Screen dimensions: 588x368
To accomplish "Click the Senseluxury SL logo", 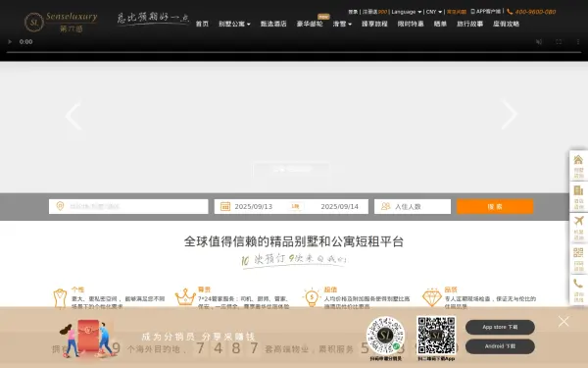I will click(61, 22).
